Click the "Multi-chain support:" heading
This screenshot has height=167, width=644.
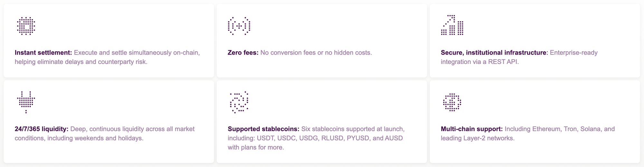[471, 129]
